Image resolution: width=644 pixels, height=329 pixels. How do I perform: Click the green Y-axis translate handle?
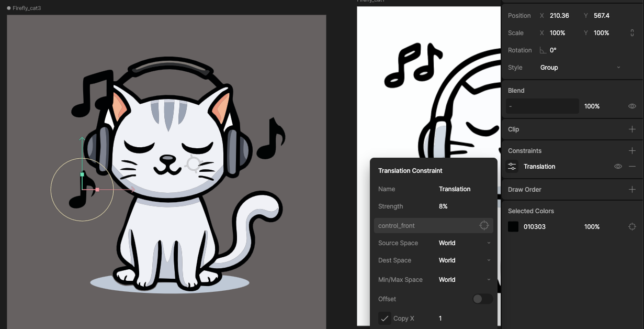pos(82,174)
